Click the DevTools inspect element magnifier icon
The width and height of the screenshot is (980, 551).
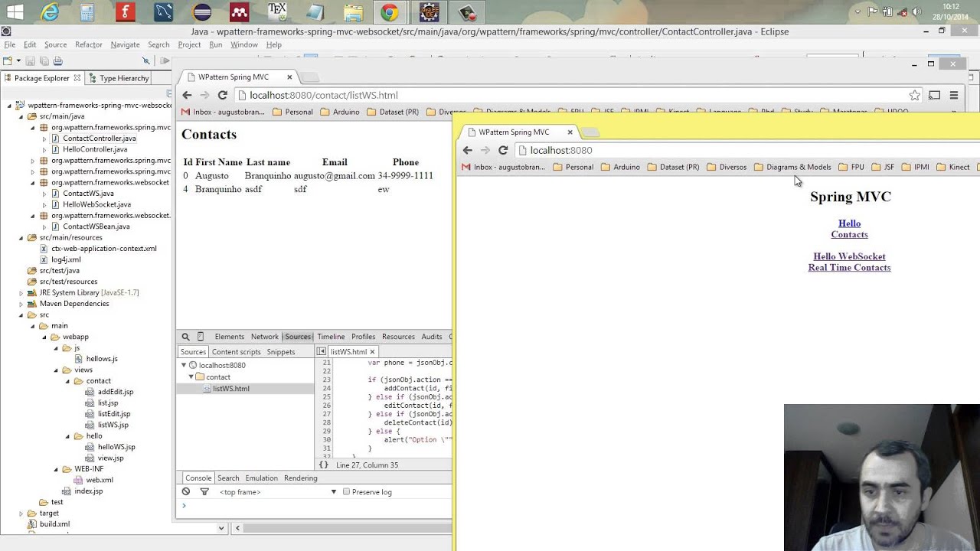click(x=185, y=337)
